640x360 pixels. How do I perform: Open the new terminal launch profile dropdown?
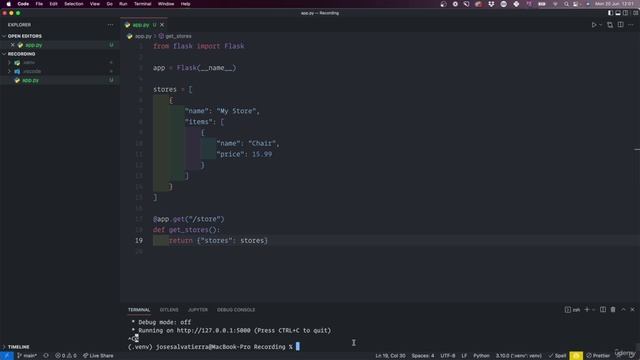[x=593, y=310]
